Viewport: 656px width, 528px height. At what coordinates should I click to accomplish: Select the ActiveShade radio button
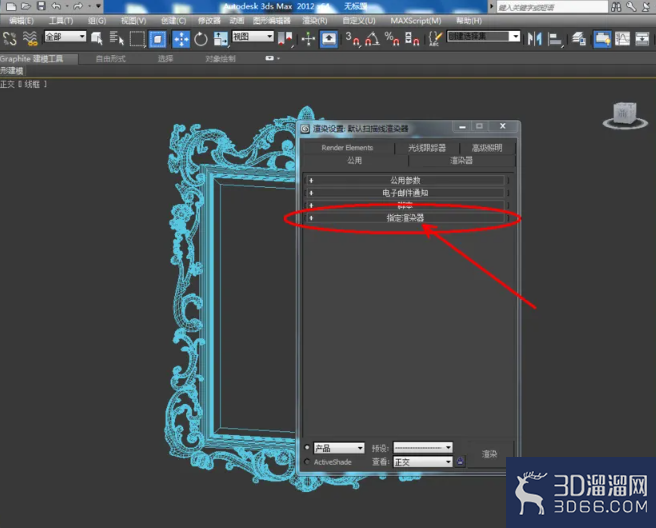click(307, 461)
